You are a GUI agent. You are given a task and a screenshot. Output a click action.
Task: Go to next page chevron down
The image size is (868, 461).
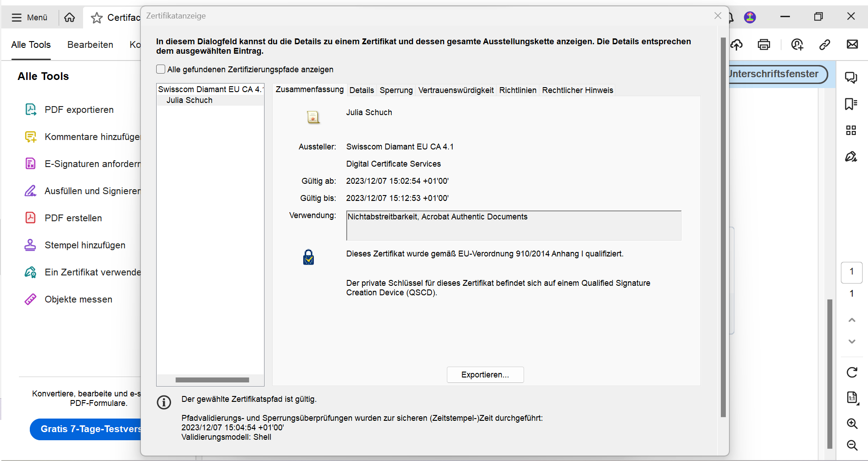pyautogui.click(x=852, y=341)
